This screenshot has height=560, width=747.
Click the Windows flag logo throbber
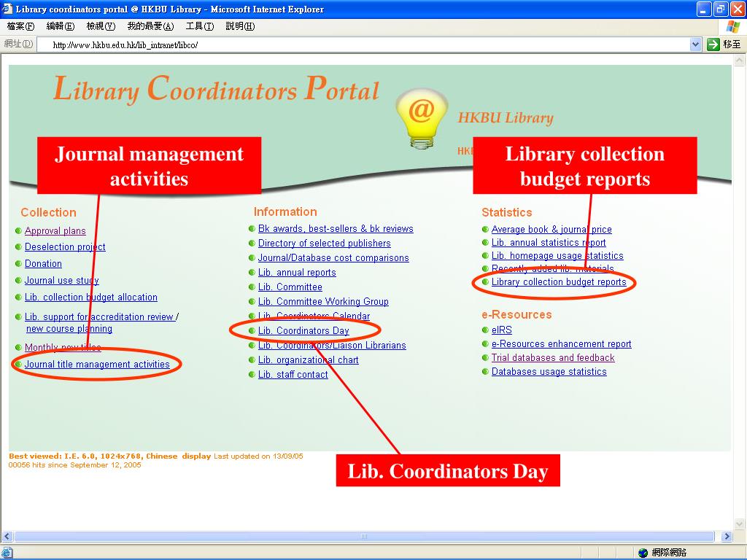coord(732,27)
